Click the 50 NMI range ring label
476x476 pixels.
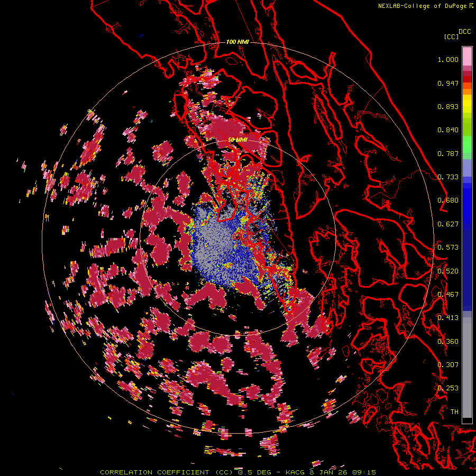(237, 140)
